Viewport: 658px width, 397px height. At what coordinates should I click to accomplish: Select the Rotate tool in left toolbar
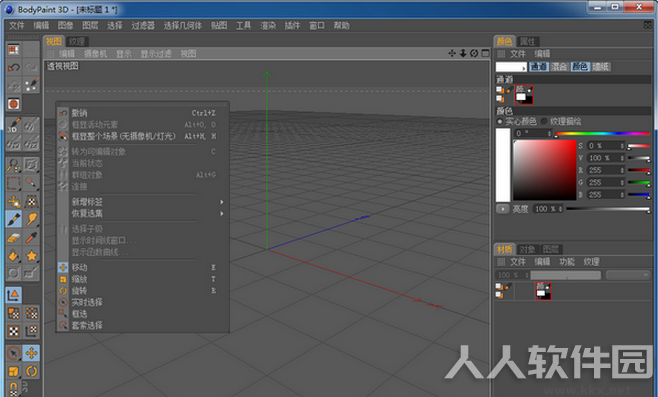pyautogui.click(x=31, y=371)
